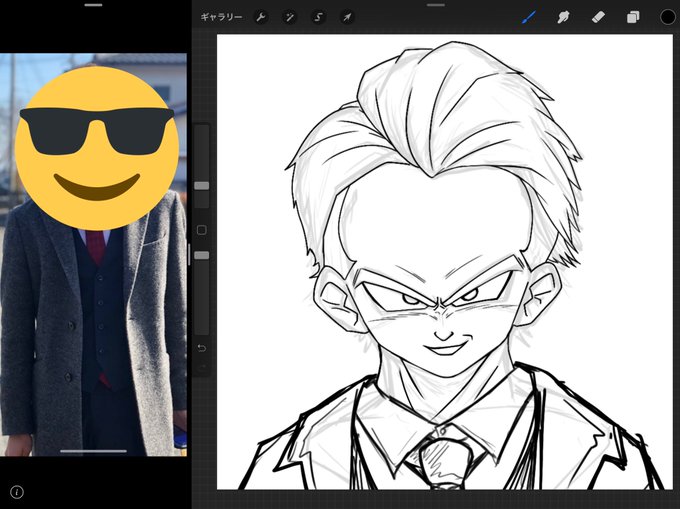680x509 pixels.
Task: Select the Brush tool
Action: point(529,17)
